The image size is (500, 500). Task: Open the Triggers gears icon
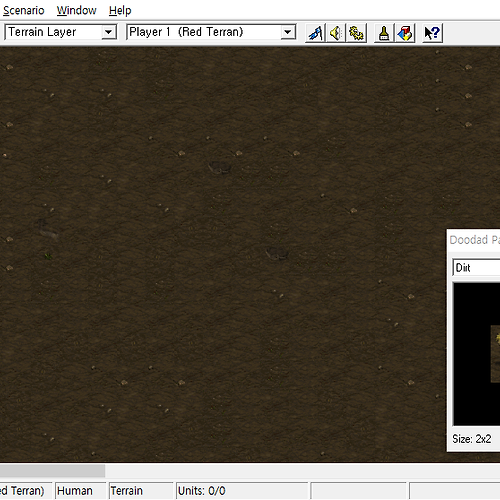pos(356,33)
